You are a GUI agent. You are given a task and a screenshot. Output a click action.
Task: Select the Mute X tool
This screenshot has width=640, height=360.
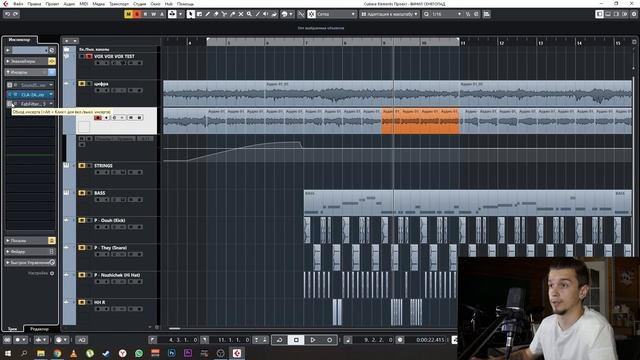[x=241, y=14]
